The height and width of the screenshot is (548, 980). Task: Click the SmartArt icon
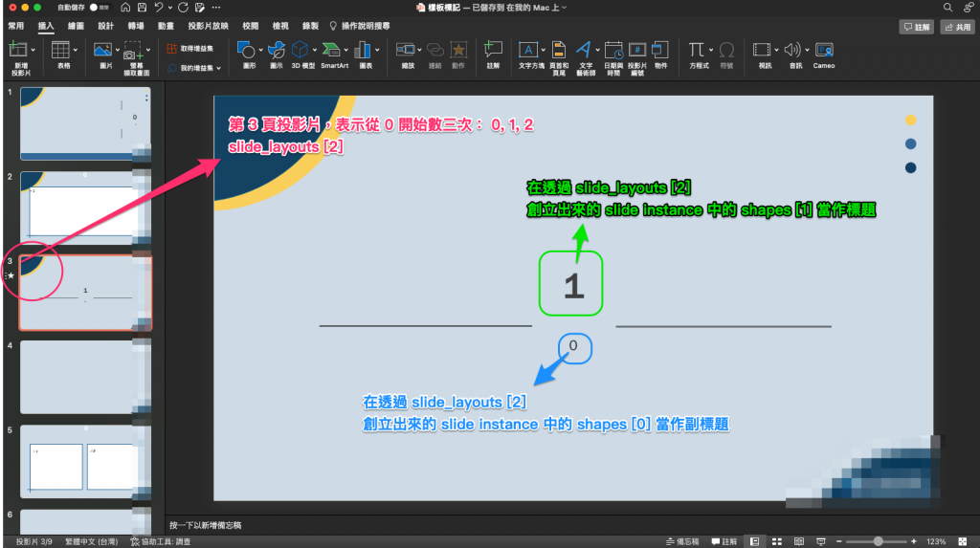click(x=331, y=50)
